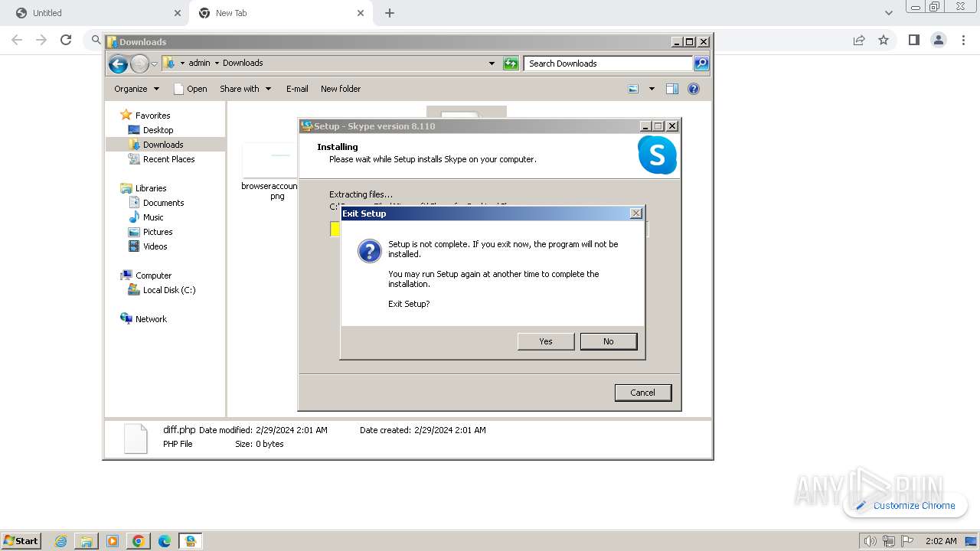Select the browseraccoun png file
Screen dimensions: 980x551
[x=269, y=171]
